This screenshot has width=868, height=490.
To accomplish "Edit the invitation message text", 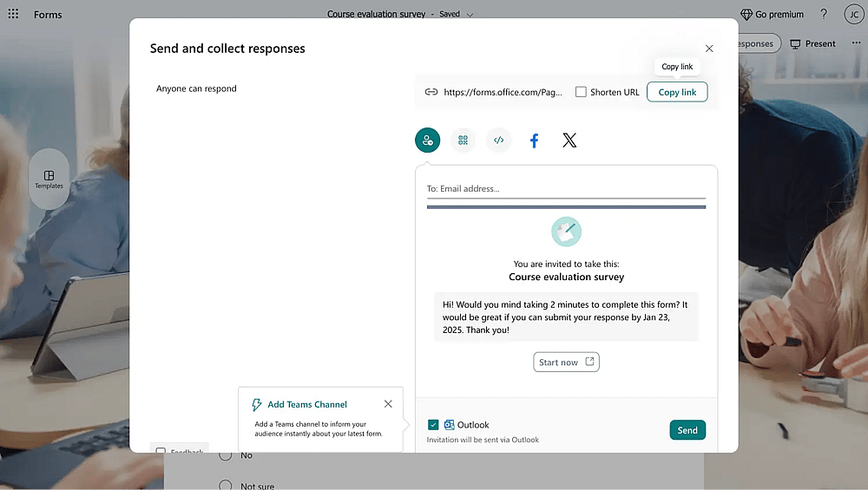I will [566, 317].
